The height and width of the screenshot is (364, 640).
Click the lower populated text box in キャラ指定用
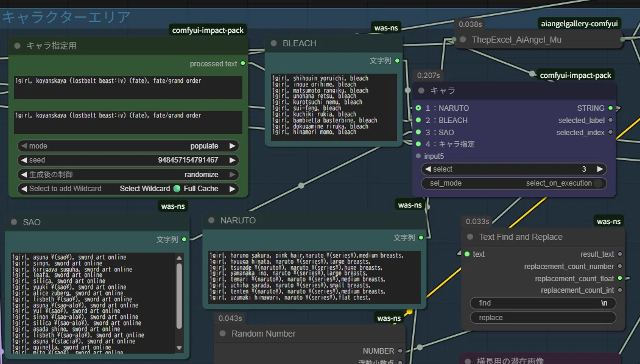point(128,122)
